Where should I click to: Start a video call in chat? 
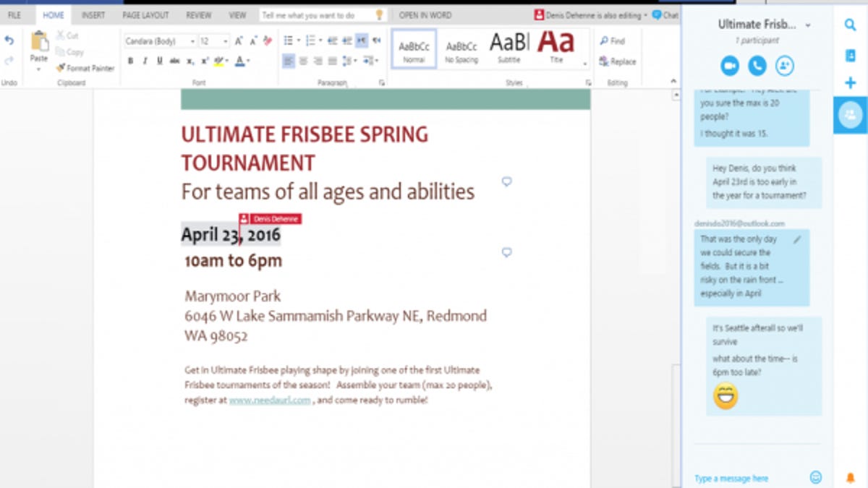[x=729, y=66]
